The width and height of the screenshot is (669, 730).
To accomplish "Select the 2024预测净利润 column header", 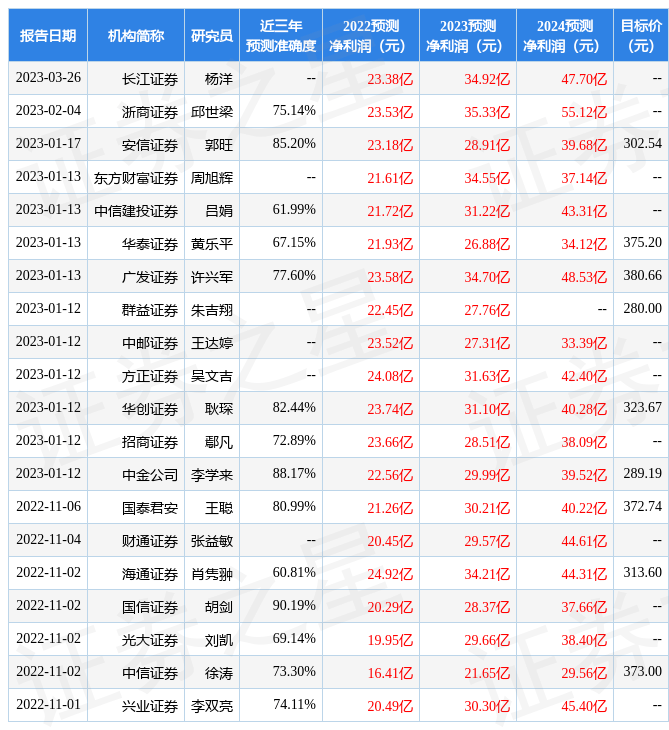I will (x=564, y=35).
